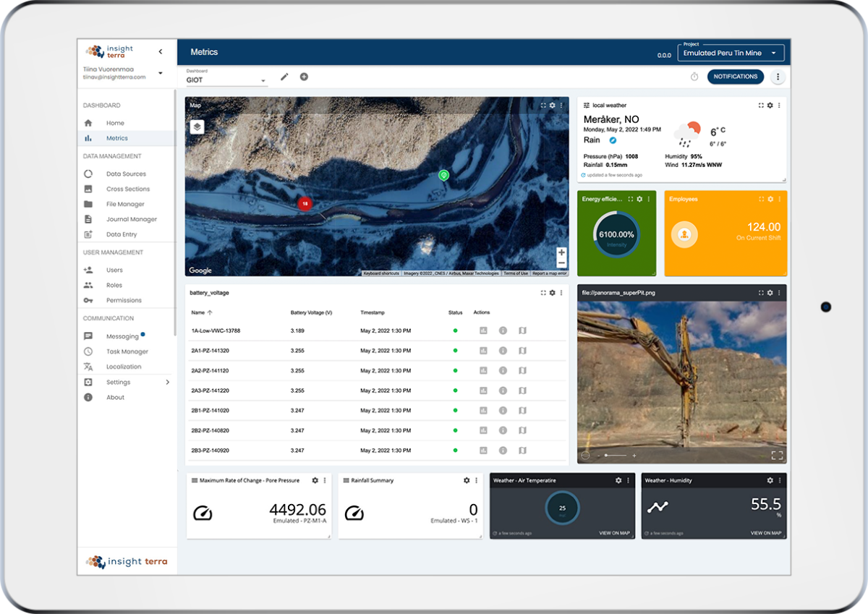
Task: Expand the Map widget to fullscreen
Action: (543, 106)
